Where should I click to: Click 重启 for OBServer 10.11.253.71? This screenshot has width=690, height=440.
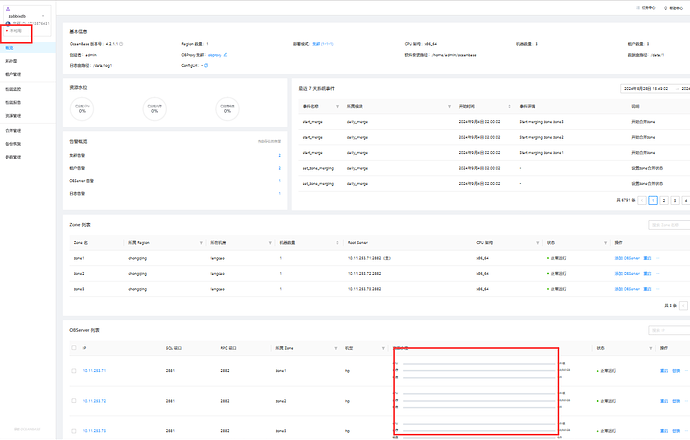664,370
